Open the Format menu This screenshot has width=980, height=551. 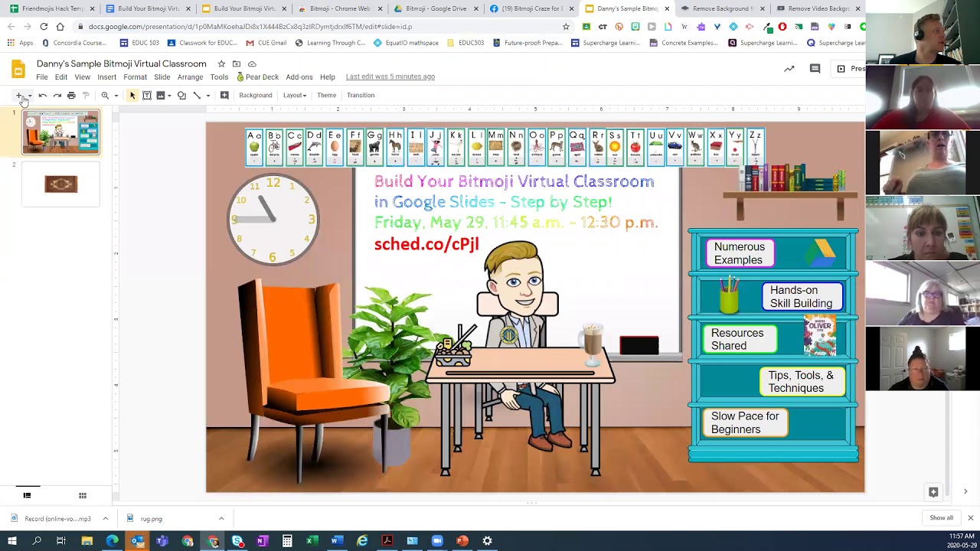(x=135, y=77)
